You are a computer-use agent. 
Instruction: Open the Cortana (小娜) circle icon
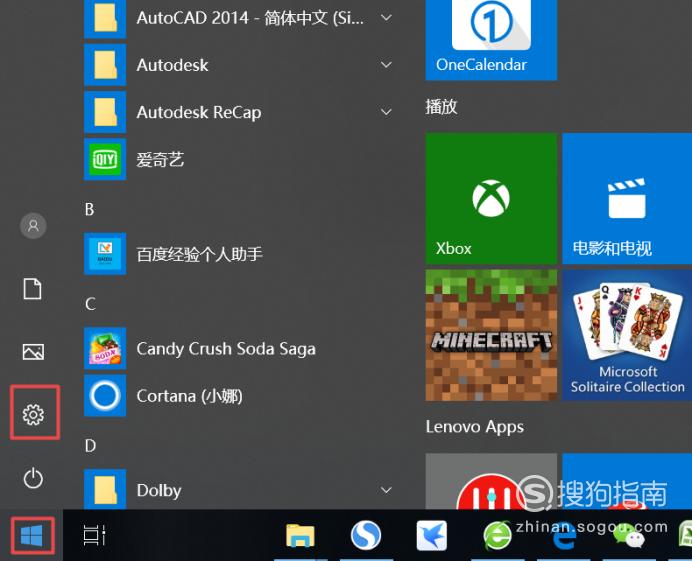105,395
